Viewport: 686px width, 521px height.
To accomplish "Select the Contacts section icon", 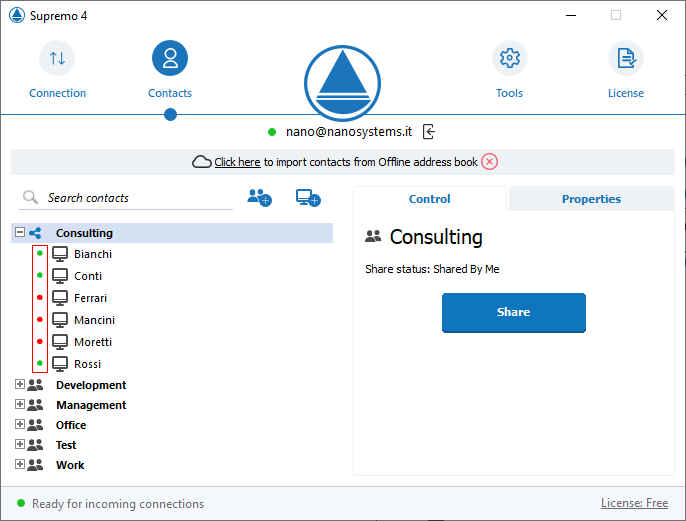I will tap(170, 58).
